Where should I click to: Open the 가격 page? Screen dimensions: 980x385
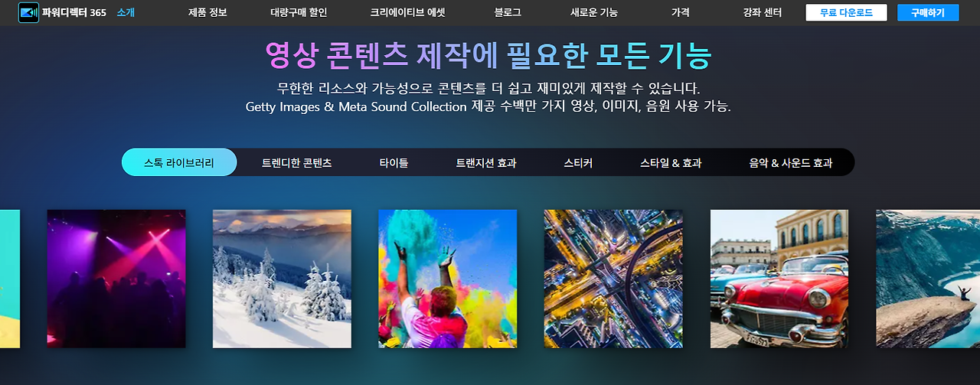coord(680,12)
